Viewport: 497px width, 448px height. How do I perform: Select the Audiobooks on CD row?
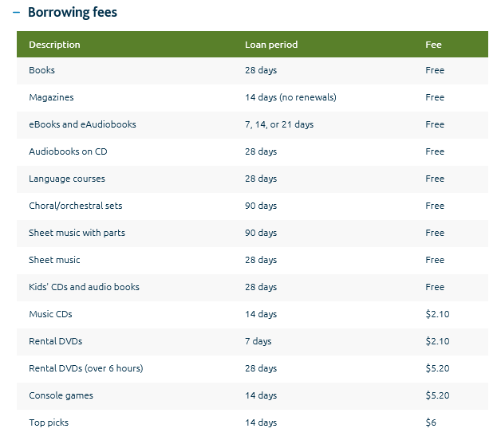click(x=68, y=151)
